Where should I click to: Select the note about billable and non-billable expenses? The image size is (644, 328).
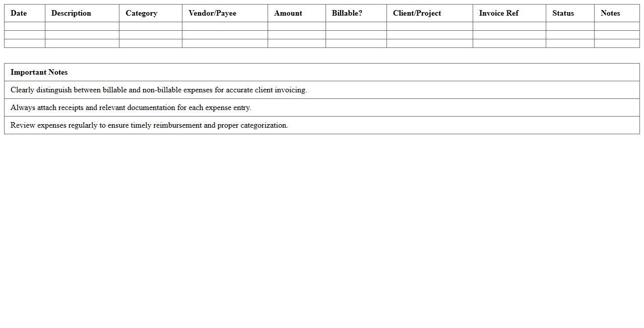click(x=159, y=90)
